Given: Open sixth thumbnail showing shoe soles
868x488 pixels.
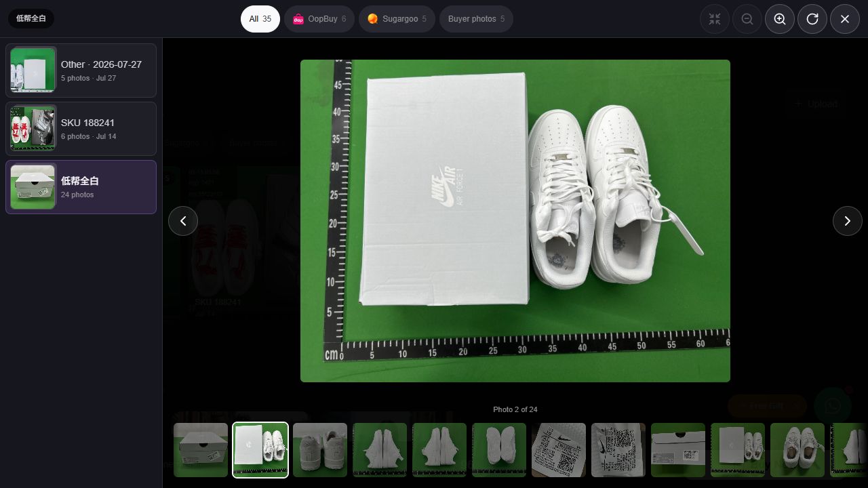Looking at the screenshot, I should [499, 450].
